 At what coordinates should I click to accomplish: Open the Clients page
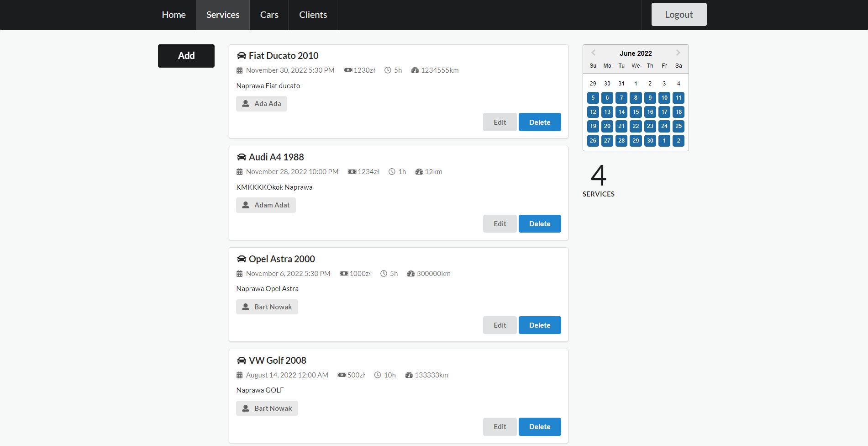[x=313, y=15]
